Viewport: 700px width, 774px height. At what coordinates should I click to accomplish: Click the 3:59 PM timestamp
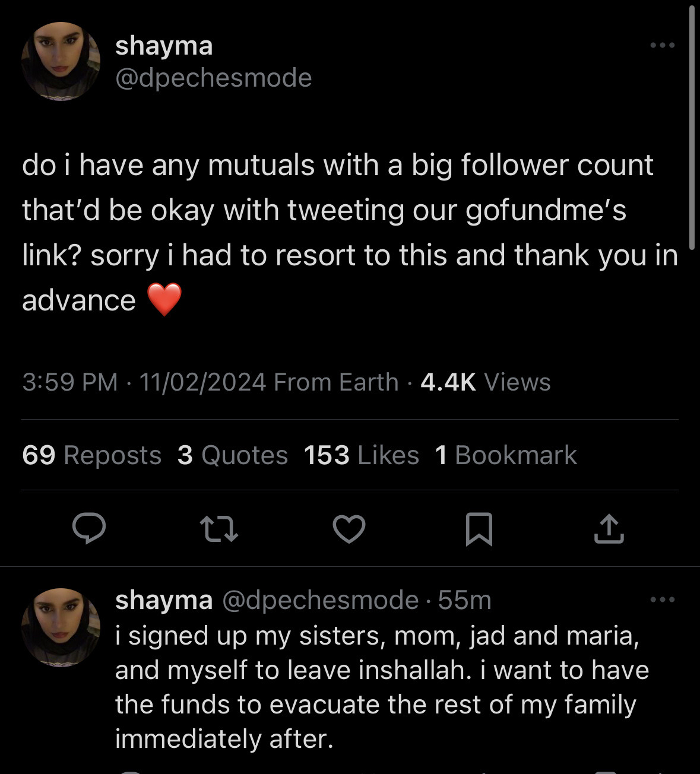pyautogui.click(x=70, y=382)
